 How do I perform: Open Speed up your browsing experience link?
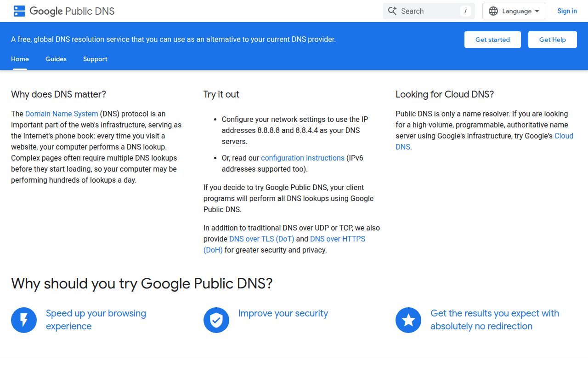(96, 320)
